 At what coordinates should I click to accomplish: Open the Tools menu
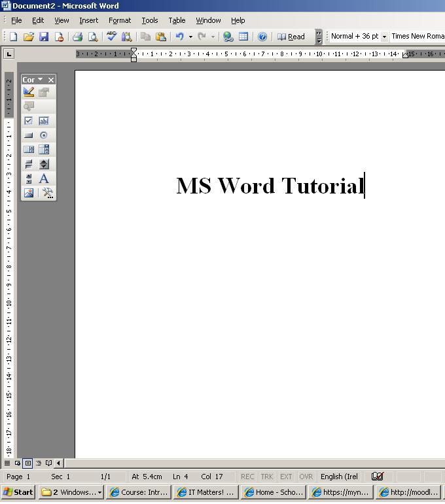[x=150, y=20]
